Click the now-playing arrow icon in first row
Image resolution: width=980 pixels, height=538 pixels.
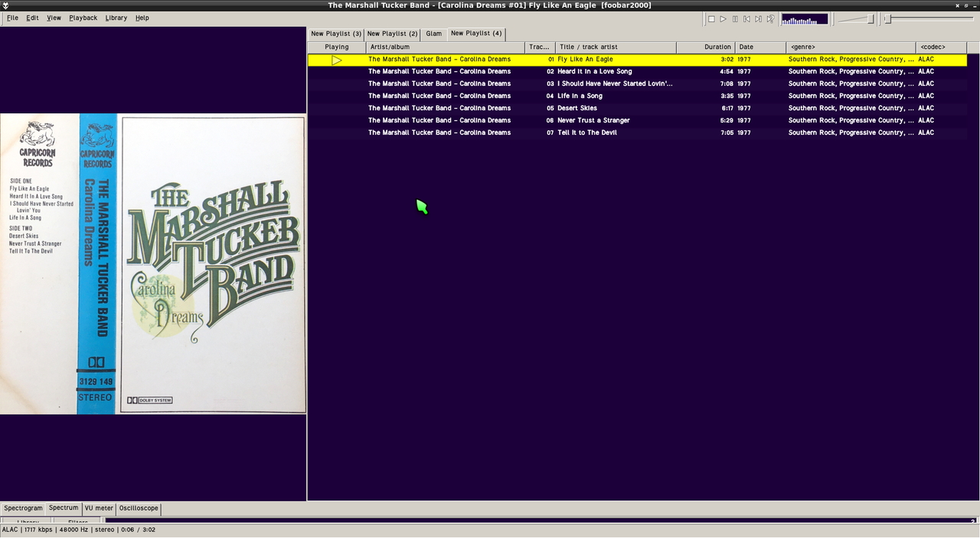(x=337, y=60)
